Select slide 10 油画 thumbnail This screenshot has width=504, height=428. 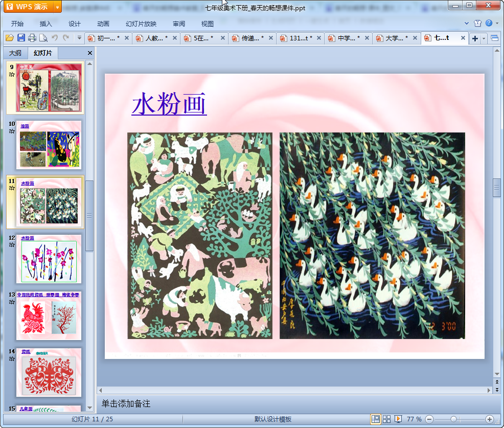[49, 145]
